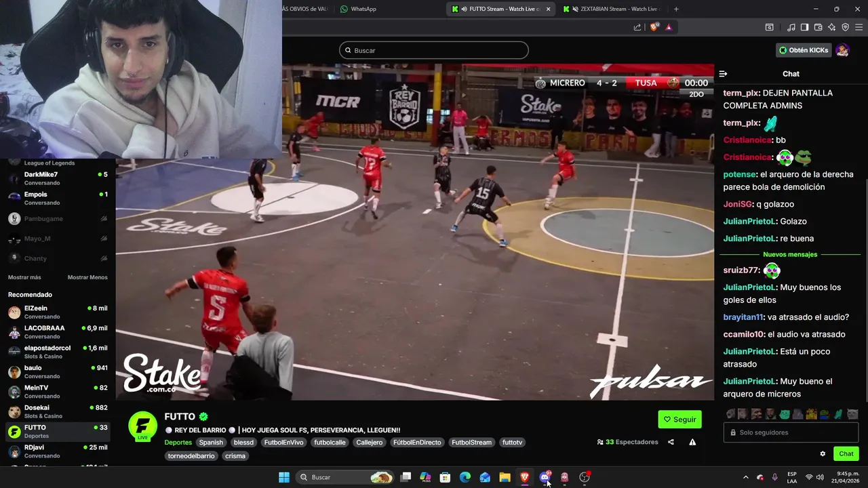Open Dosekai channel in sidebar
This screenshot has width=868, height=488.
coord(58,412)
